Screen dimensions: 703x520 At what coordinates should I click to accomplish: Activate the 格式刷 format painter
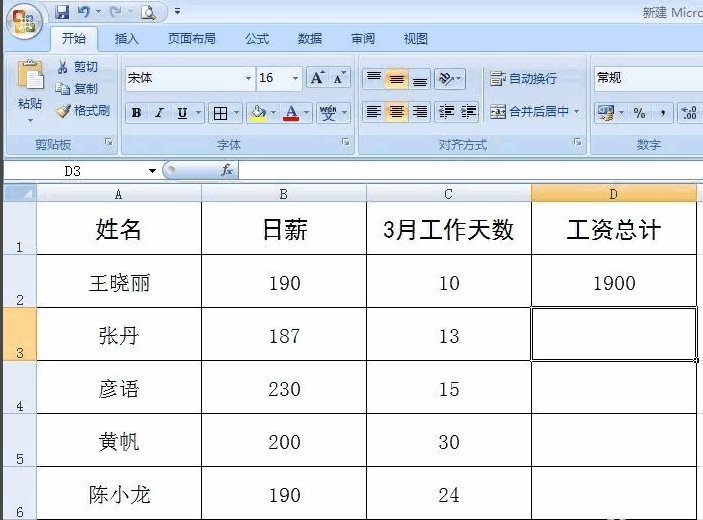pos(83,110)
